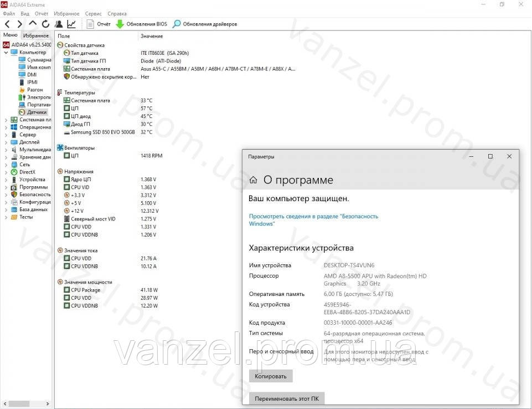Image resolution: width=532 pixels, height=409 pixels.
Task: Click the sidebar horizontal scrollbar left arrow
Action: pyautogui.click(x=5, y=403)
